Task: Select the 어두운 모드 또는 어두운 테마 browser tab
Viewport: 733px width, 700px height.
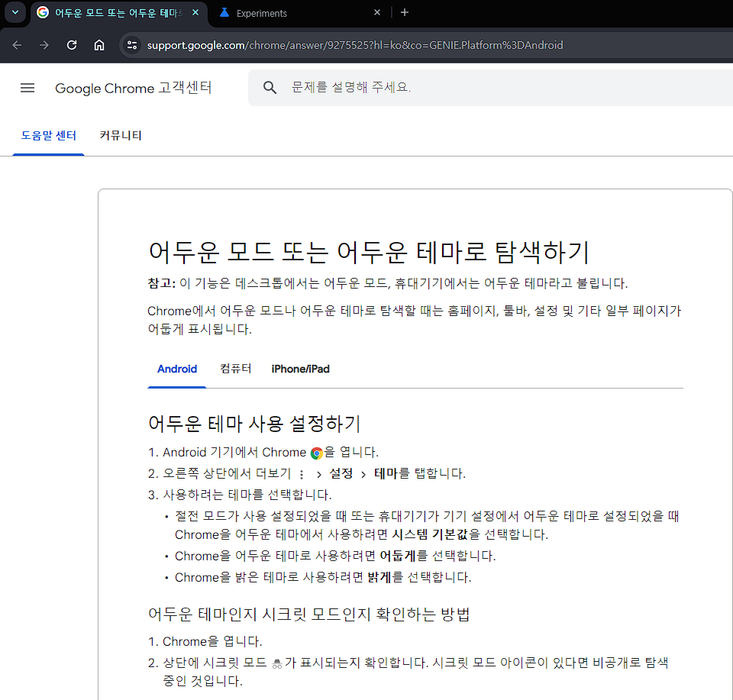Action: 118,13
